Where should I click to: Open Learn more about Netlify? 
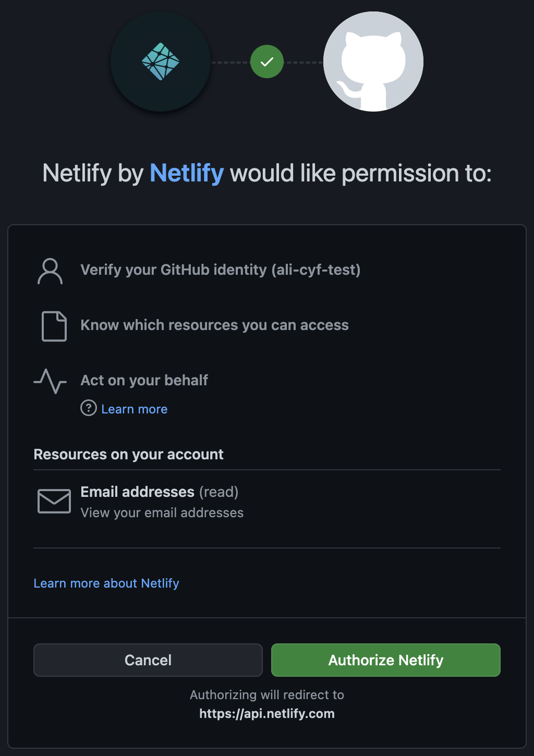pyautogui.click(x=106, y=583)
